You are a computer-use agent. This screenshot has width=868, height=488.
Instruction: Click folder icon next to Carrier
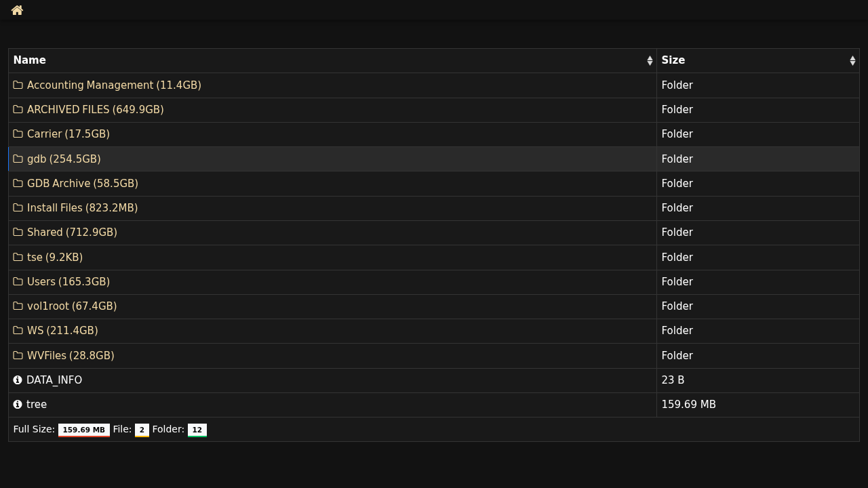18,134
